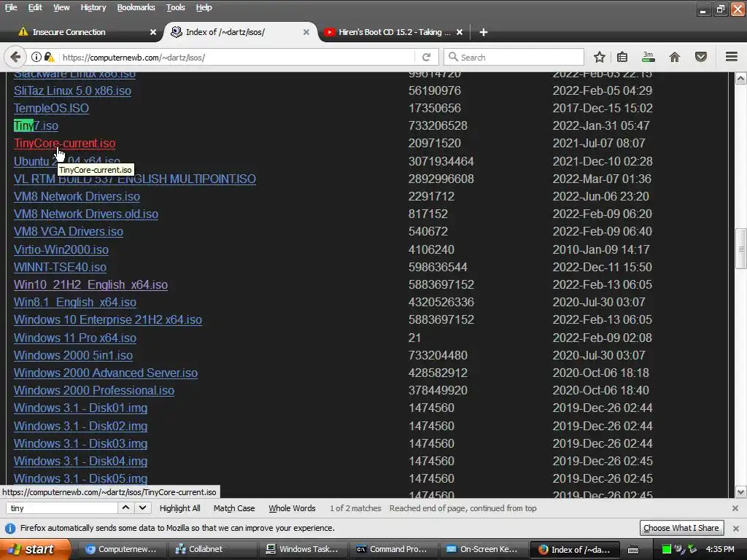Open Tiny7.iso link
The width and height of the screenshot is (747, 560).
pos(36,125)
